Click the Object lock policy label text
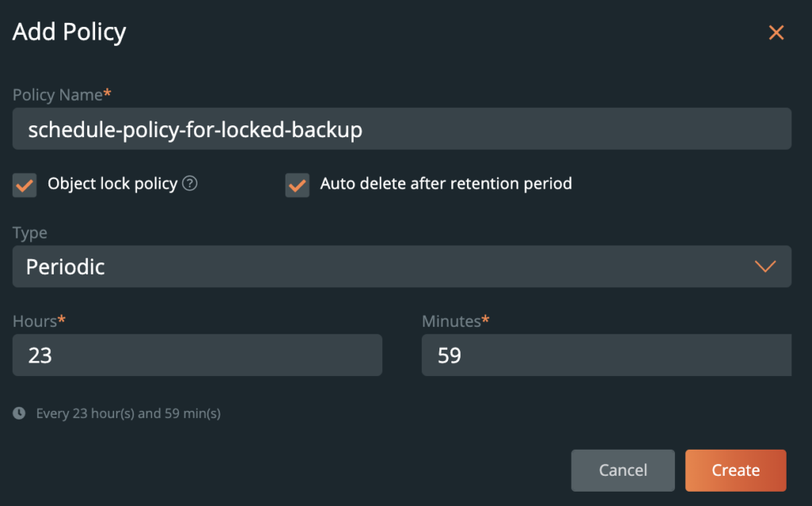The width and height of the screenshot is (812, 506). point(112,184)
